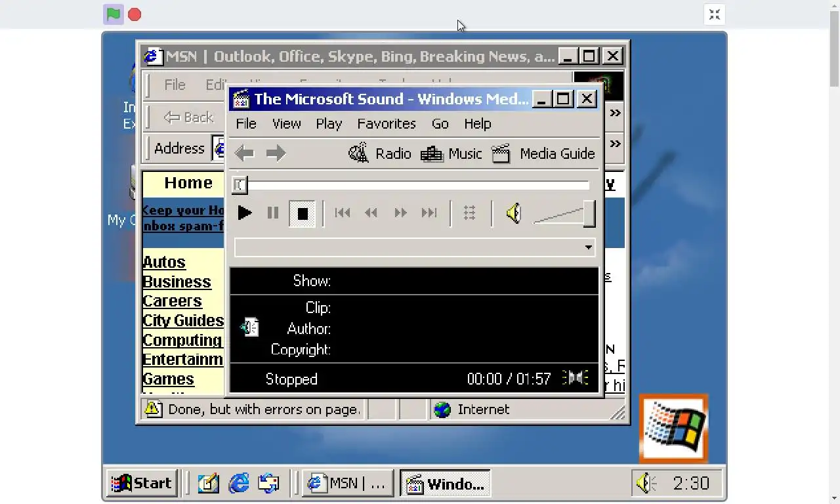The height and width of the screenshot is (504, 840).
Task: Skip back to the previous track
Action: click(x=343, y=213)
